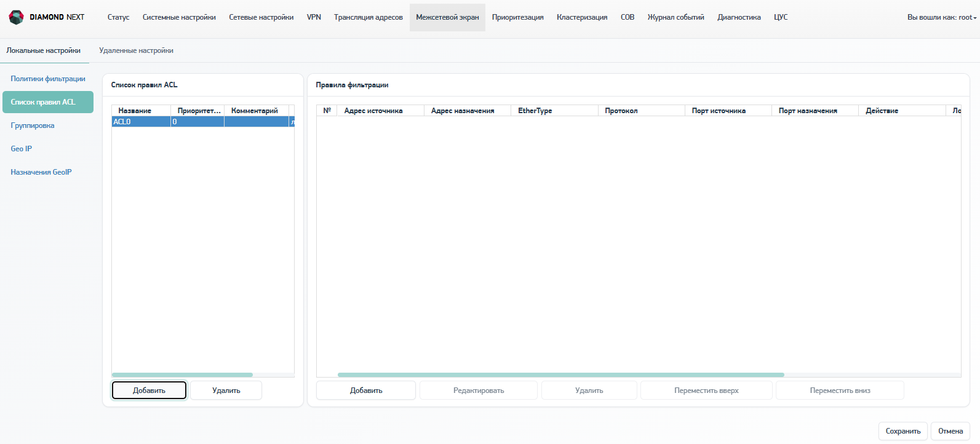Screen dimensions: 980x444
Task: Click Удалить under the filter rules table
Action: point(589,390)
